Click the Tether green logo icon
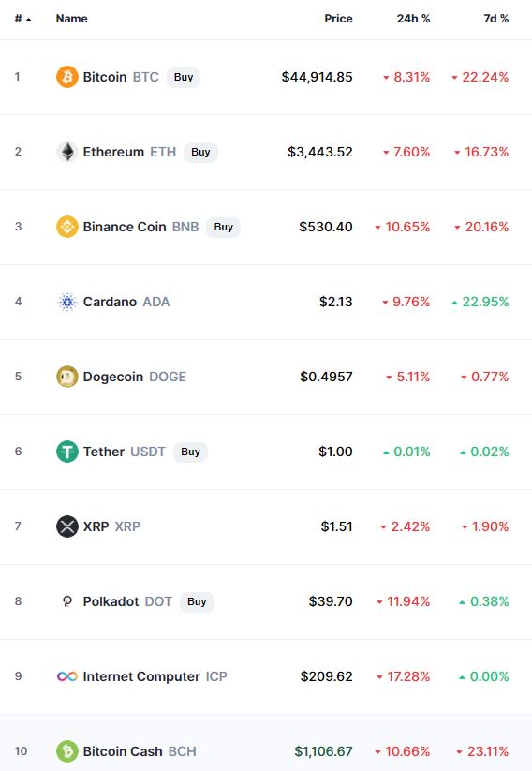This screenshot has height=771, width=532. 67,452
